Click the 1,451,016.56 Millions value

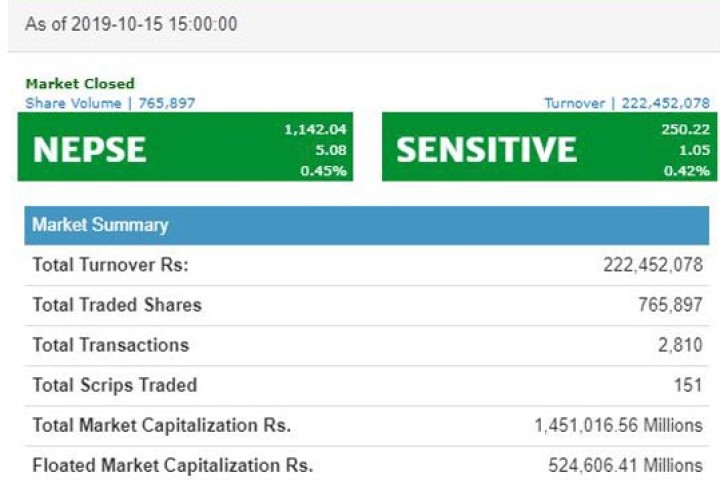coord(619,425)
